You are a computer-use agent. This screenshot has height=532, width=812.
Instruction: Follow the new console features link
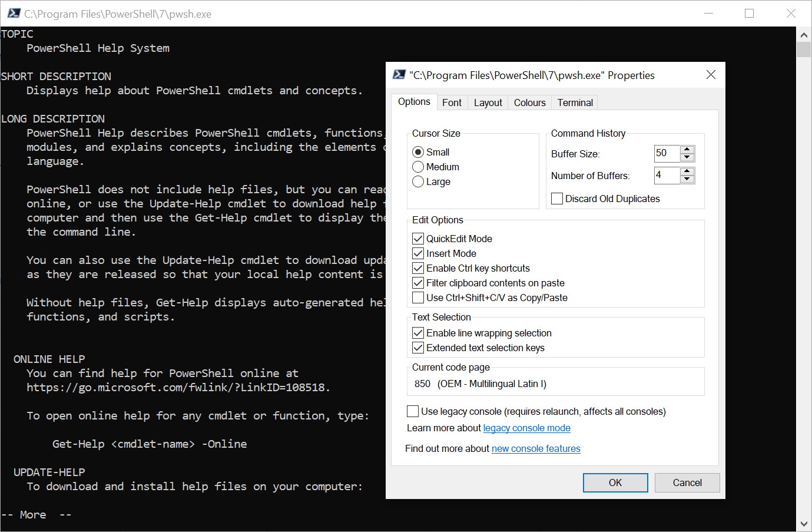pyautogui.click(x=535, y=448)
